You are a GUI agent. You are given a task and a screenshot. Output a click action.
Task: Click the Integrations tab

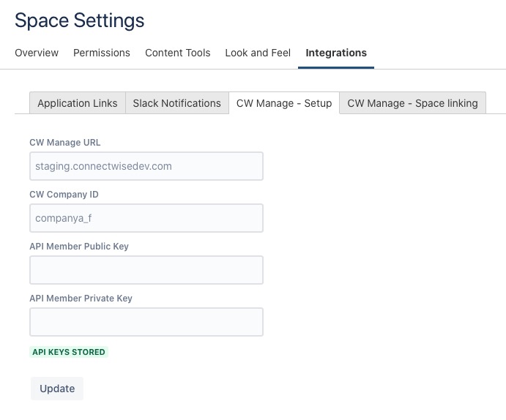click(336, 53)
